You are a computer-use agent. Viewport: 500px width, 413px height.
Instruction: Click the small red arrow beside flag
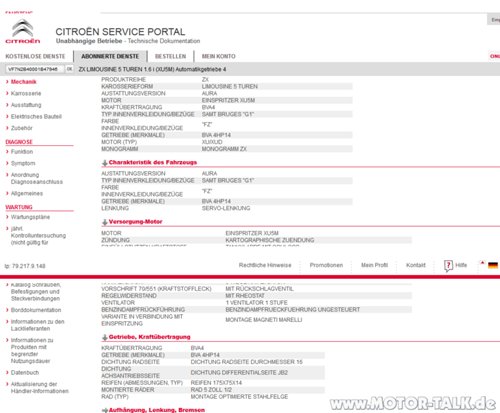pos(482,263)
